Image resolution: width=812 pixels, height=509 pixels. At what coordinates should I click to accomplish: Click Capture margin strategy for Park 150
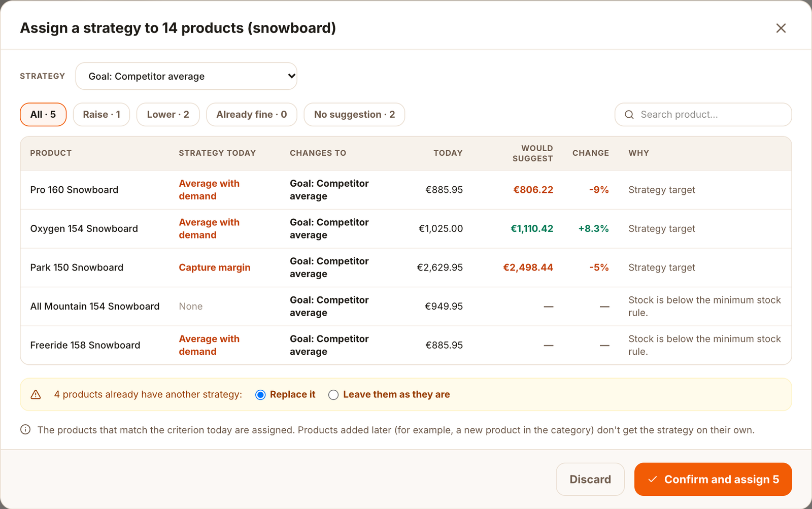pos(215,267)
